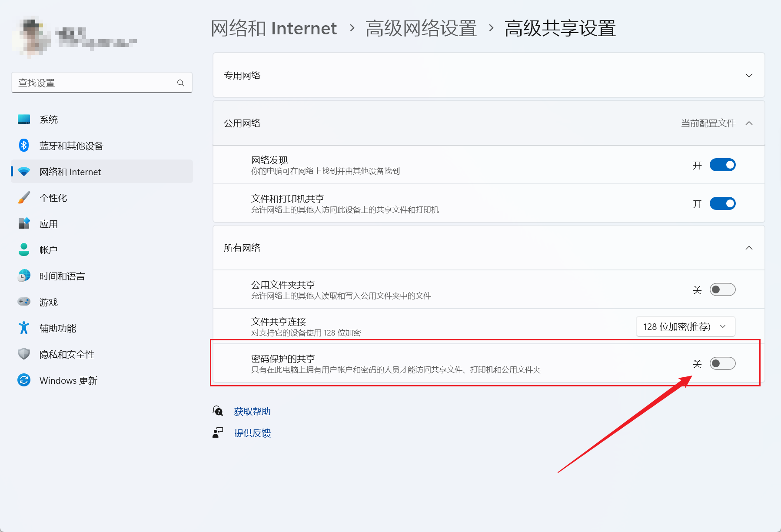Click the search magnifier icon

pyautogui.click(x=181, y=83)
